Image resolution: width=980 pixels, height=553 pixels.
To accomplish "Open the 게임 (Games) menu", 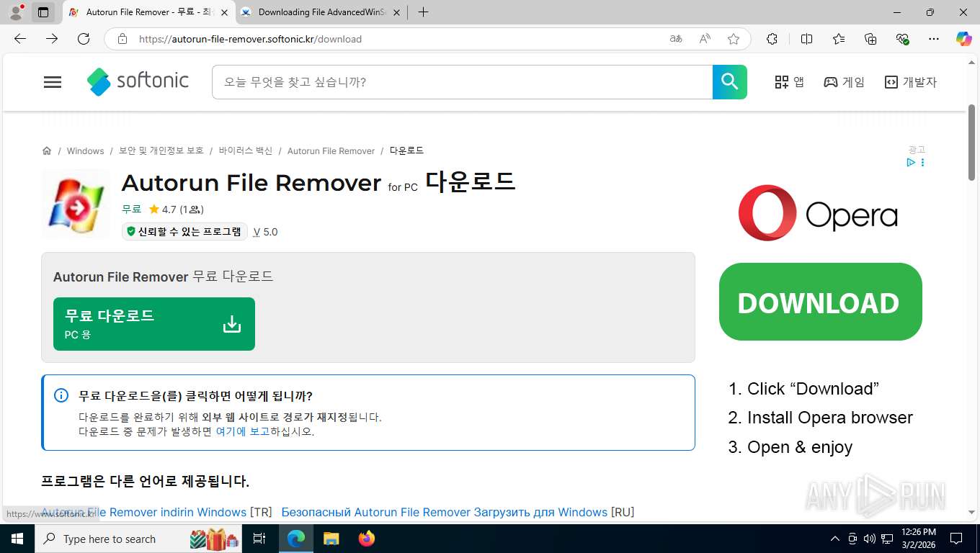I will point(844,82).
